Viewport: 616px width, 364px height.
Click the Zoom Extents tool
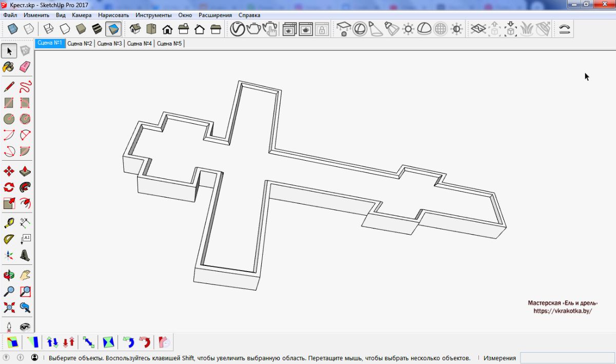[9, 308]
